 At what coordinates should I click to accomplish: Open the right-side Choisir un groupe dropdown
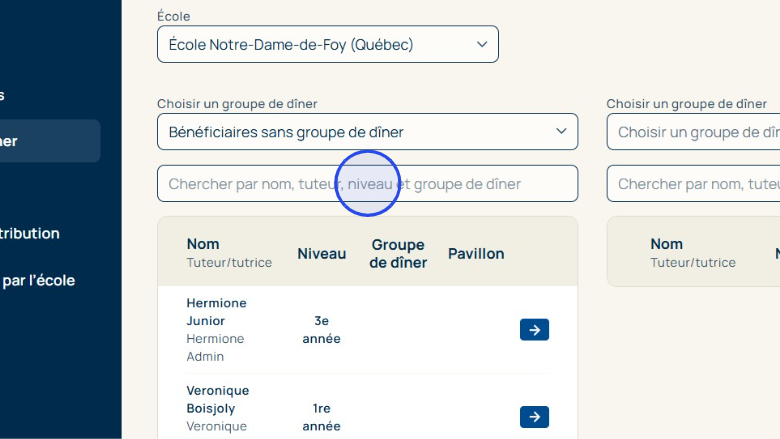pos(693,132)
